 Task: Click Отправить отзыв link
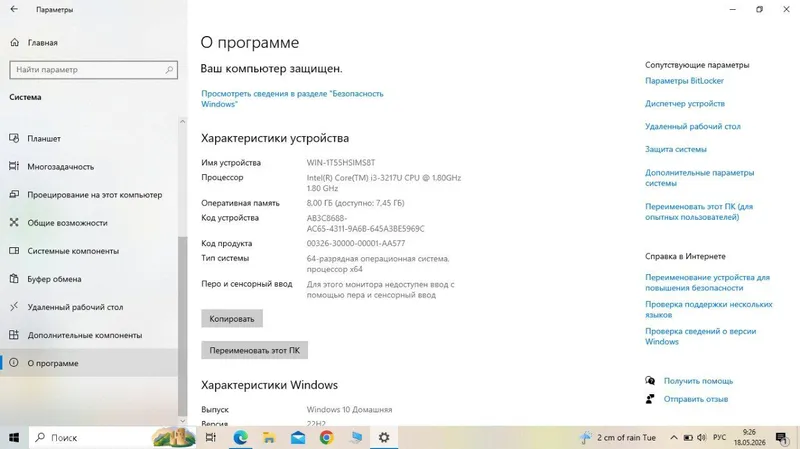696,399
